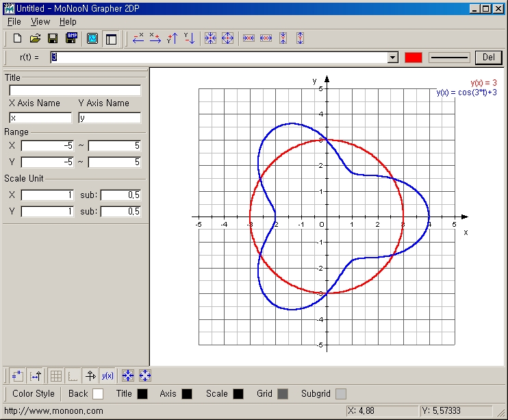Click the 'y(x) = 3' legend text

point(483,83)
